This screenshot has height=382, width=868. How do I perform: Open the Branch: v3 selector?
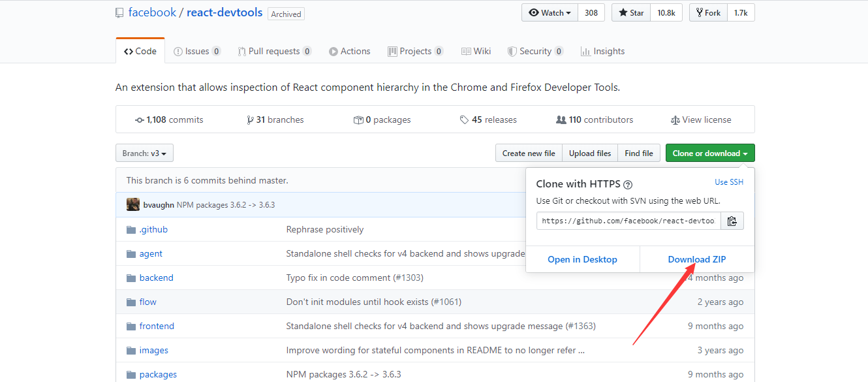pyautogui.click(x=144, y=153)
